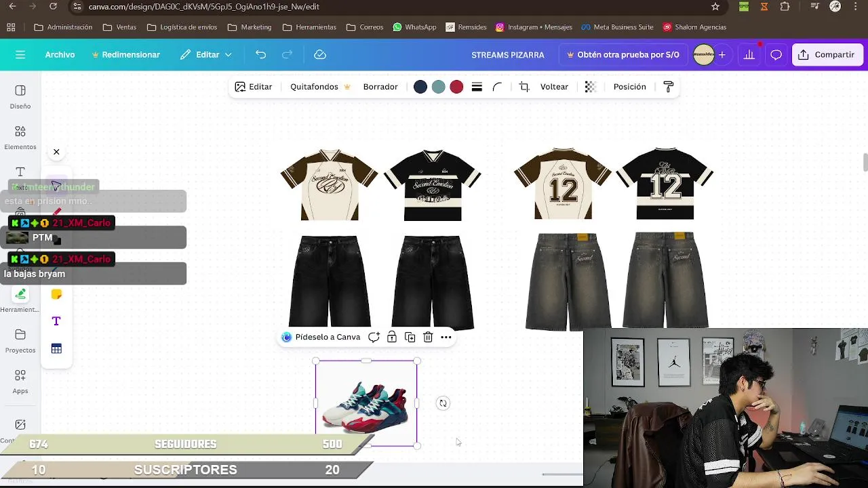This screenshot has width=868, height=488.
Task: Open more options three-dots menu
Action: pyautogui.click(x=446, y=337)
